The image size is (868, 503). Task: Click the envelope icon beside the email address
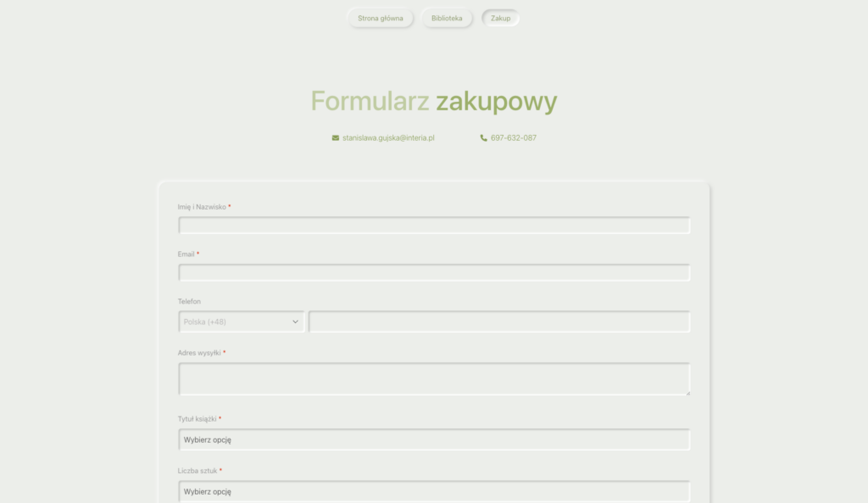click(336, 137)
